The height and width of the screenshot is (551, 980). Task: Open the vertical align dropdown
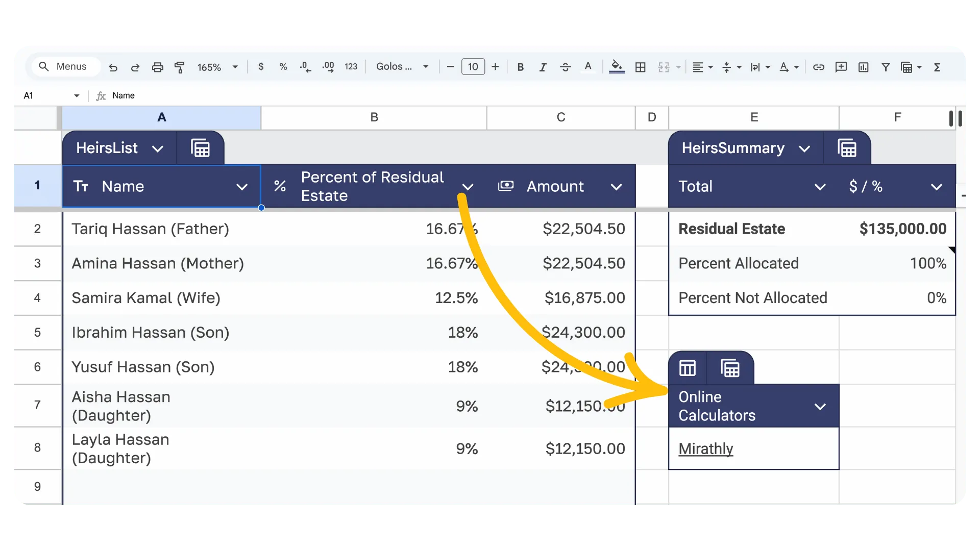[x=731, y=67]
